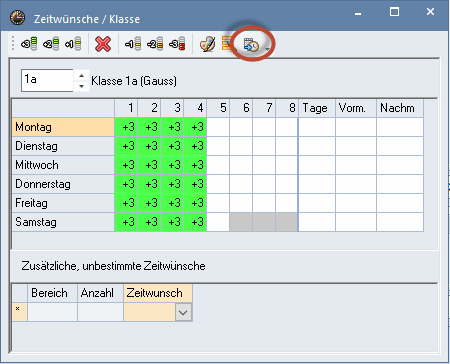Open arrow next to calendar clock icon
The height and width of the screenshot is (364, 450).
click(267, 49)
